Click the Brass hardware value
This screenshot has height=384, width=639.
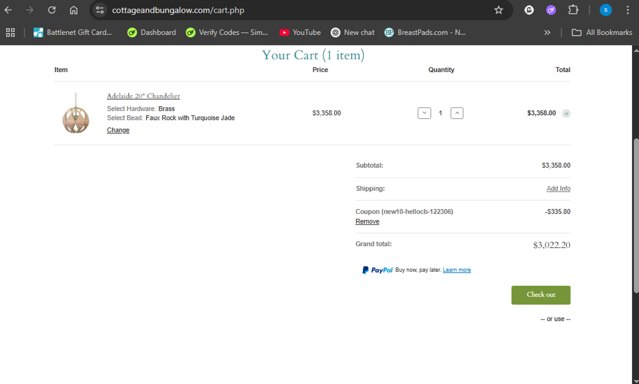(166, 109)
